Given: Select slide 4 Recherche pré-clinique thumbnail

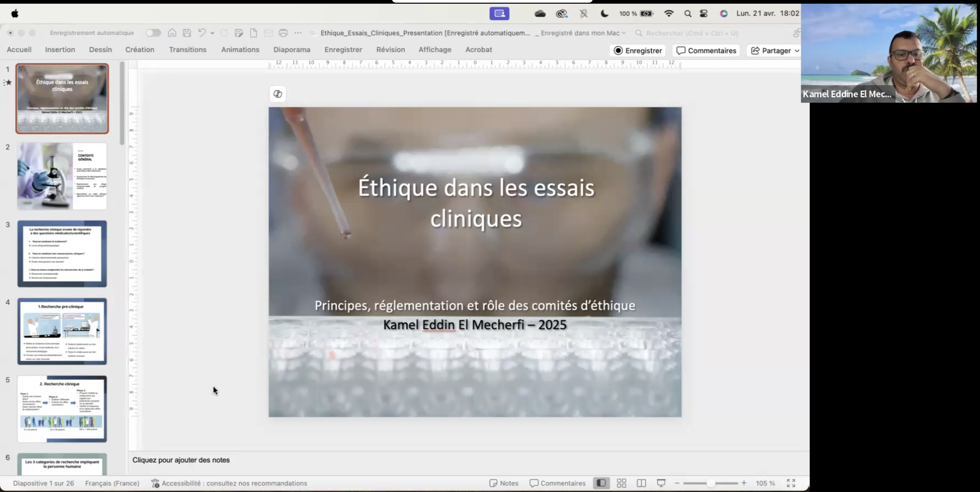Looking at the screenshot, I should (62, 331).
